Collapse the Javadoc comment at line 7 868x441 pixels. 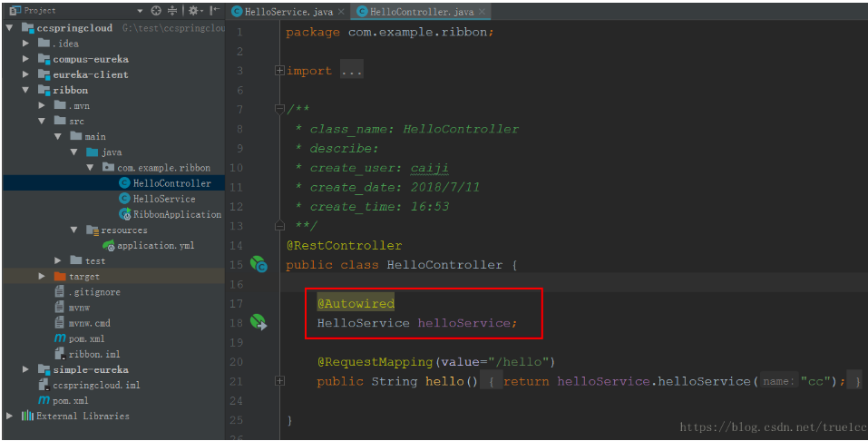pyautogui.click(x=279, y=109)
